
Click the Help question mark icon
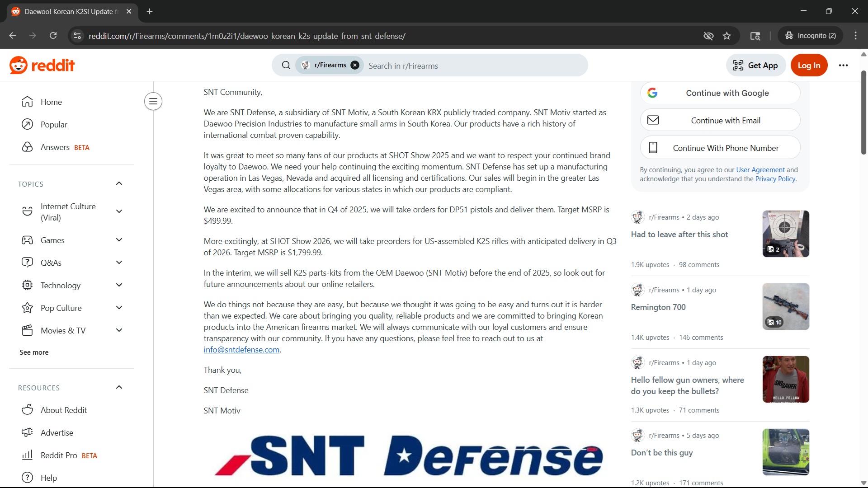tap(28, 478)
